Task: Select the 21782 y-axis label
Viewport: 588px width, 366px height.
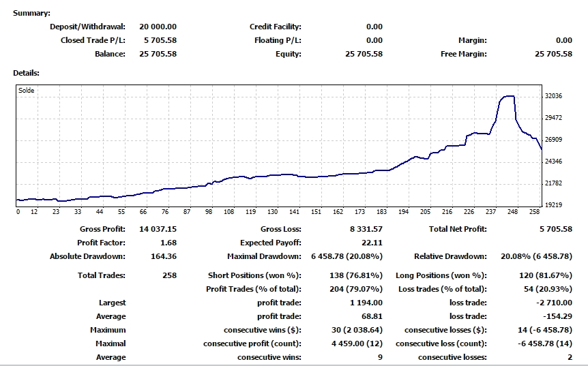Action: (553, 183)
